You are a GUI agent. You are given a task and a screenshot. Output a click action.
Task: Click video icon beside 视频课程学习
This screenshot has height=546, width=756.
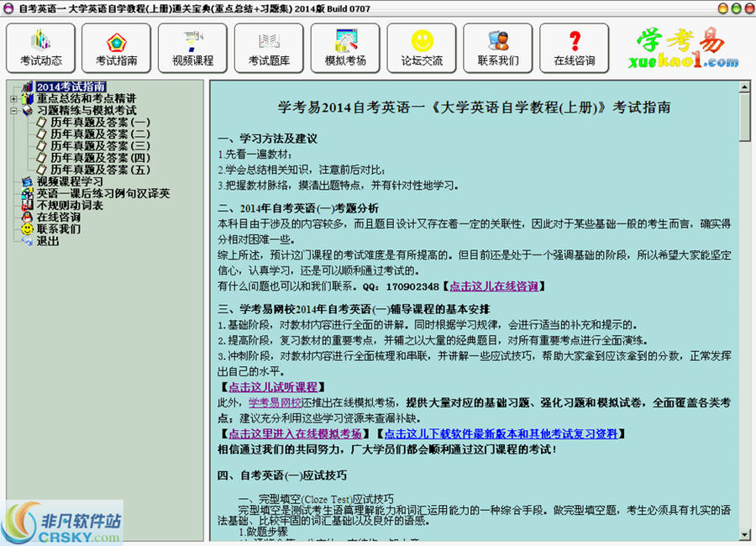[x=28, y=181]
